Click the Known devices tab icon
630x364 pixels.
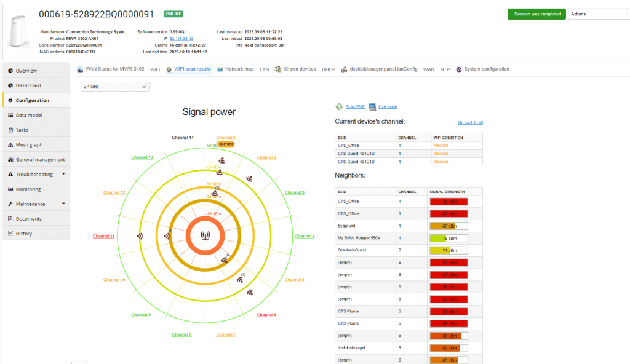[x=278, y=69]
